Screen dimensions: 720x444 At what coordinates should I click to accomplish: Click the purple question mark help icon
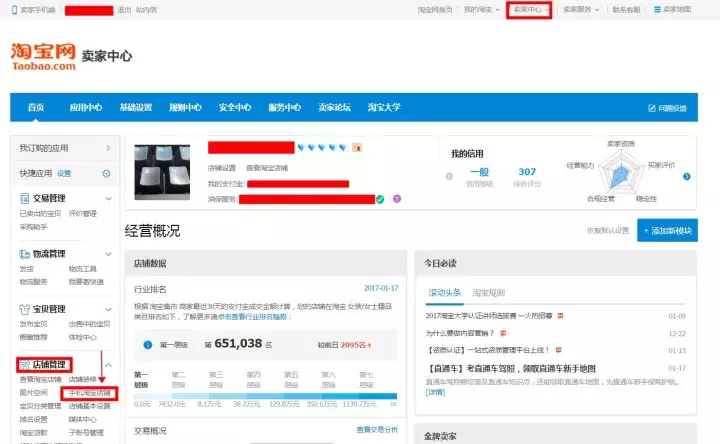pyautogui.click(x=396, y=199)
